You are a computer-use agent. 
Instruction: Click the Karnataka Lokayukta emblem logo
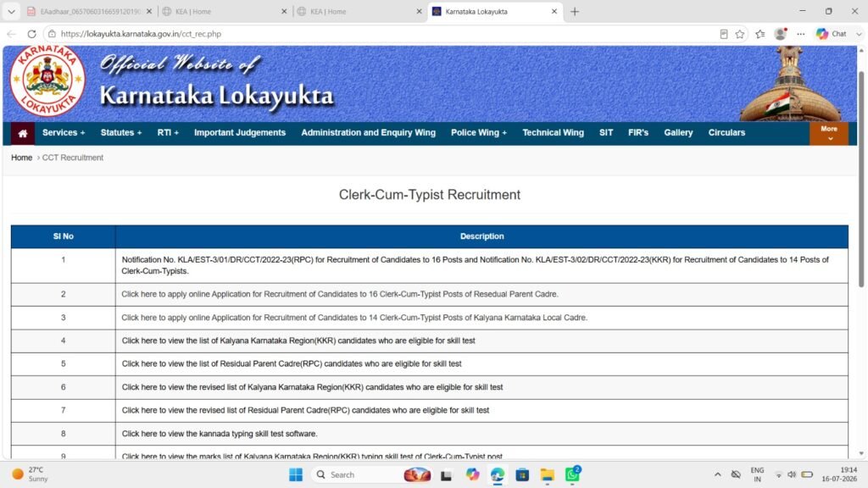tap(47, 80)
